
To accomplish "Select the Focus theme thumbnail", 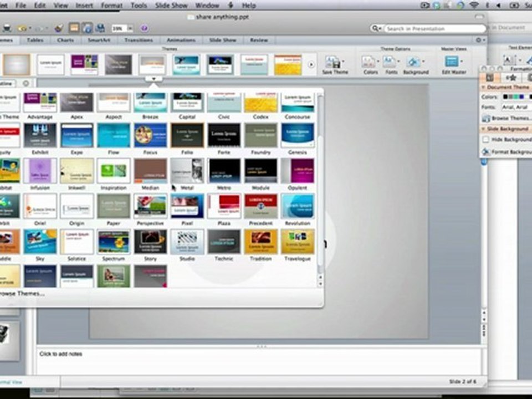I will click(150, 135).
